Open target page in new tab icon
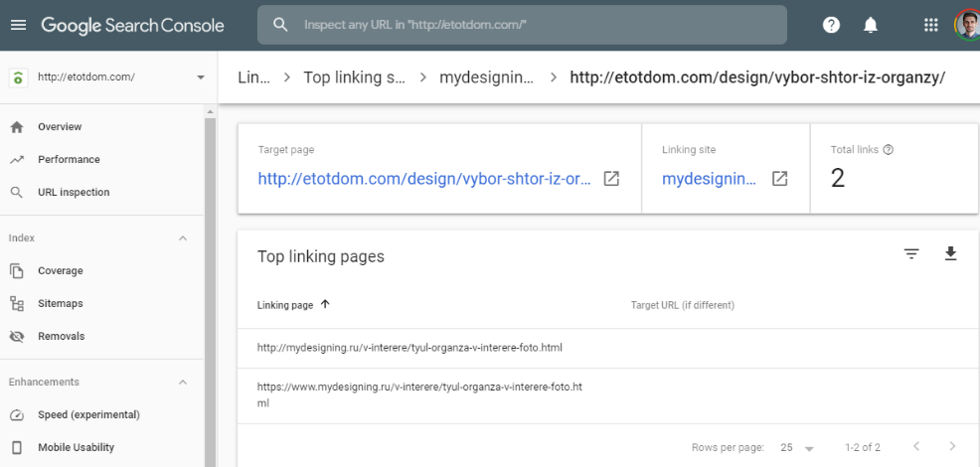The width and height of the screenshot is (980, 467). pyautogui.click(x=612, y=179)
